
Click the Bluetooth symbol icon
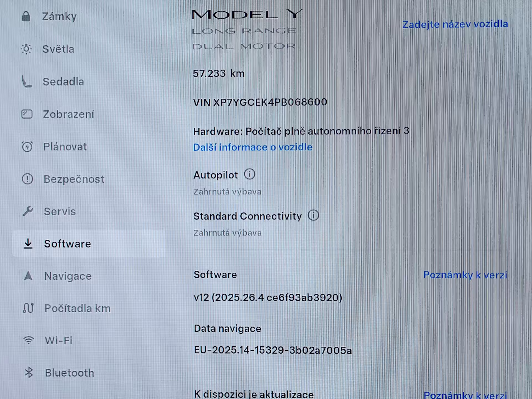pyautogui.click(x=29, y=373)
